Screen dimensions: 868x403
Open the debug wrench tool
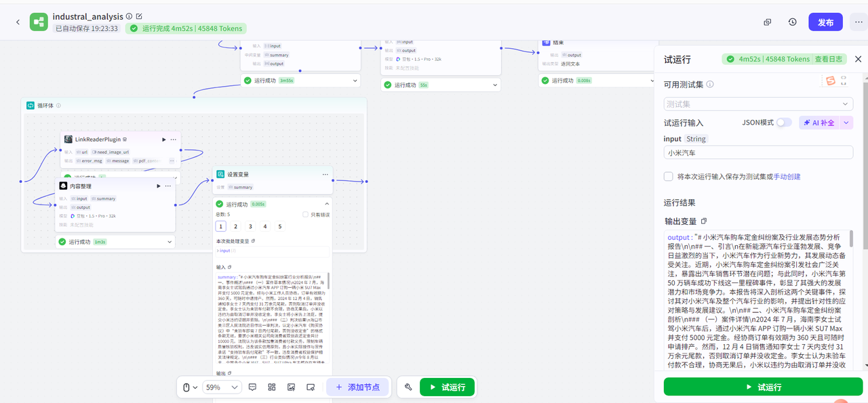coord(408,387)
